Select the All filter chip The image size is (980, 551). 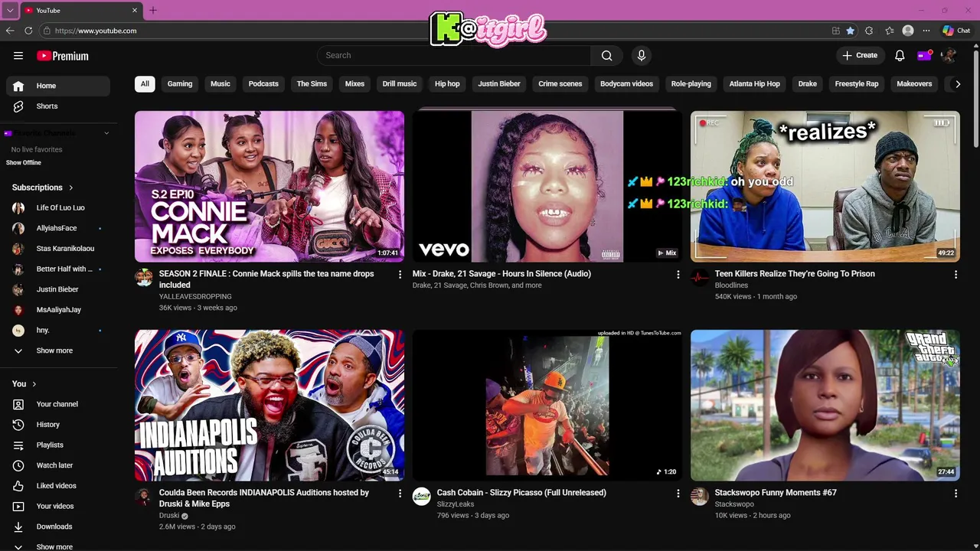pos(145,83)
